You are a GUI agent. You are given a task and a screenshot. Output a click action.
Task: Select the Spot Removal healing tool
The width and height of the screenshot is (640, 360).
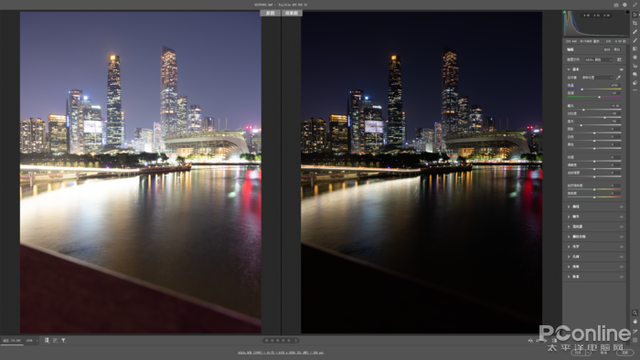(x=635, y=32)
